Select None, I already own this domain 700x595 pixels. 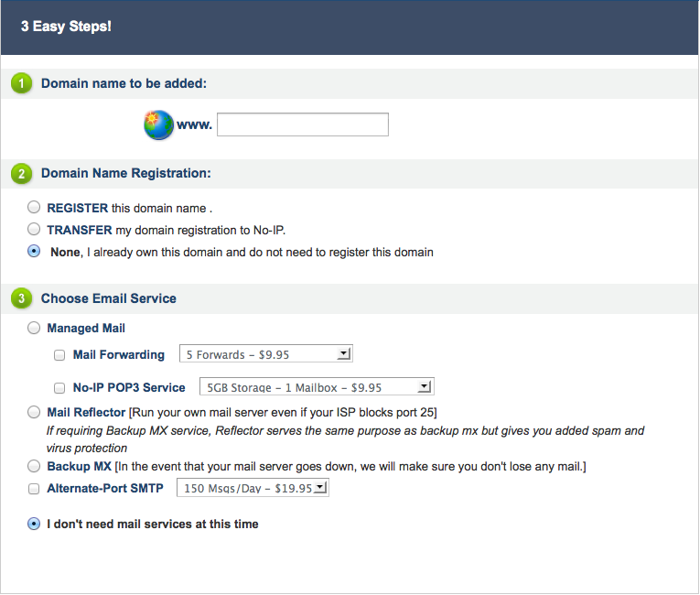click(x=34, y=251)
